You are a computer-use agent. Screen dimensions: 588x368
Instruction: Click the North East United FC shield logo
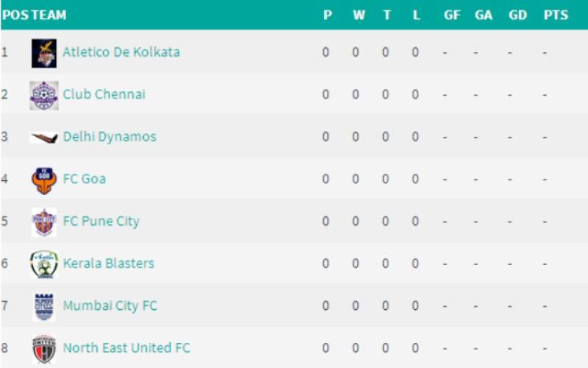tap(44, 349)
